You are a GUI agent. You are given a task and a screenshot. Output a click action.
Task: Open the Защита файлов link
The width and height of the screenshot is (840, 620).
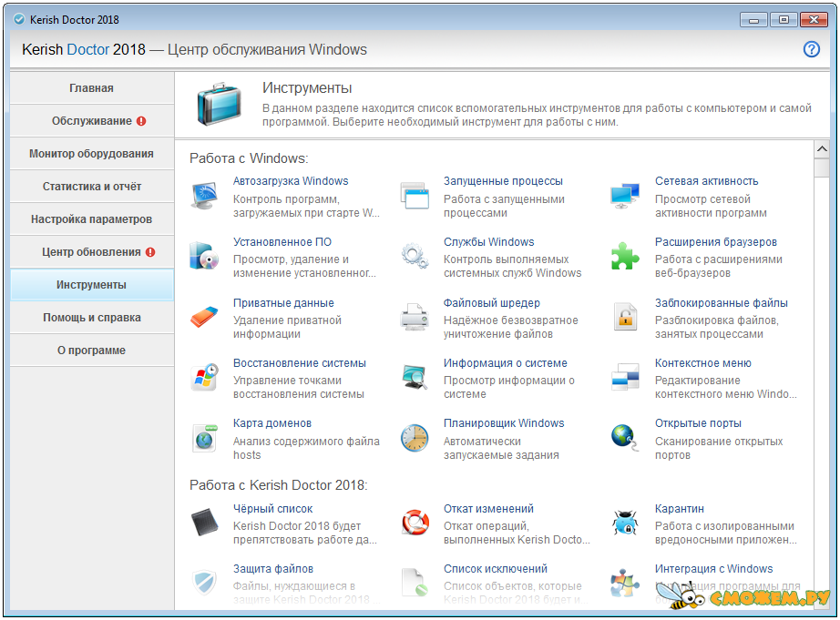tap(273, 569)
